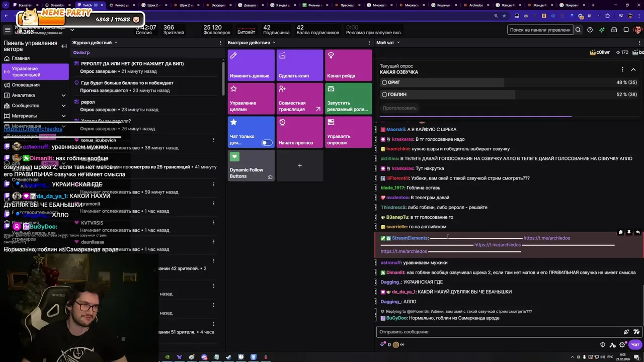Screen dimensions: 644x362
Task: Open 'Dynamic Follow Buttons' tile
Action: pyautogui.click(x=251, y=165)
